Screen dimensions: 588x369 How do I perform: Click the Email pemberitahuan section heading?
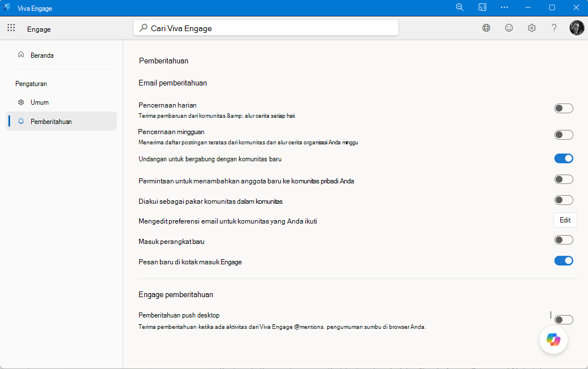point(172,83)
